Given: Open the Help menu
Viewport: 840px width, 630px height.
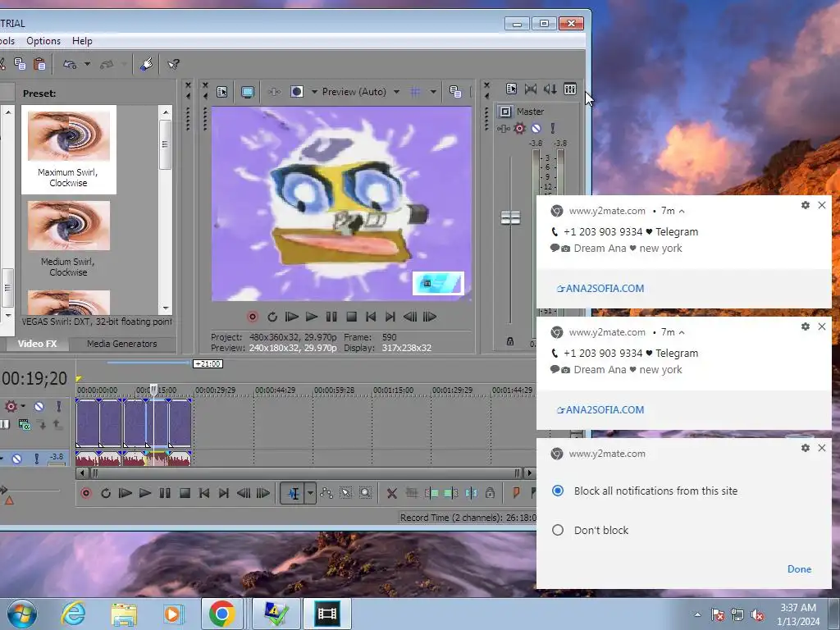Looking at the screenshot, I should 82,41.
